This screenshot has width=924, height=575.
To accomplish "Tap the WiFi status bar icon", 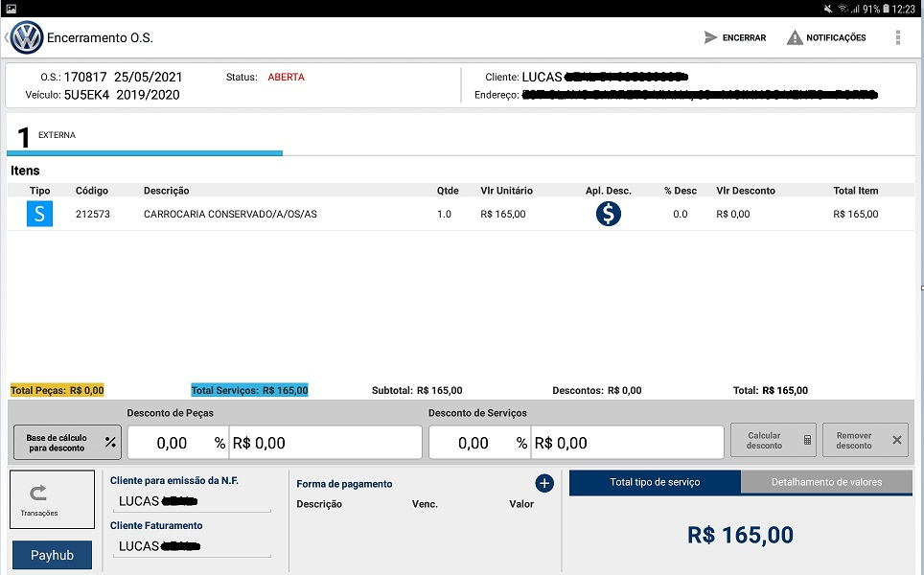I will tap(843, 9).
